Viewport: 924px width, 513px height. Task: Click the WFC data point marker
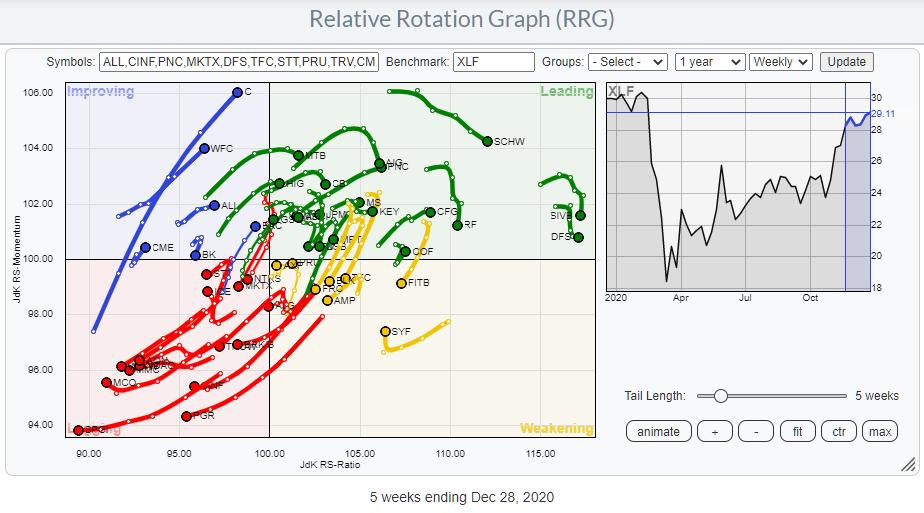[x=204, y=149]
